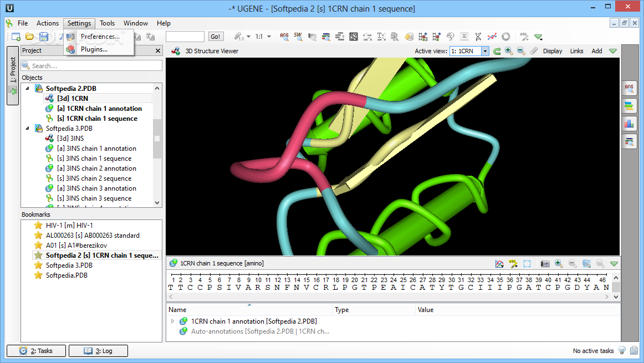Open the green triangle menu in 3D viewer toolbar
Viewport: 644px width, 363px height.
click(613, 51)
